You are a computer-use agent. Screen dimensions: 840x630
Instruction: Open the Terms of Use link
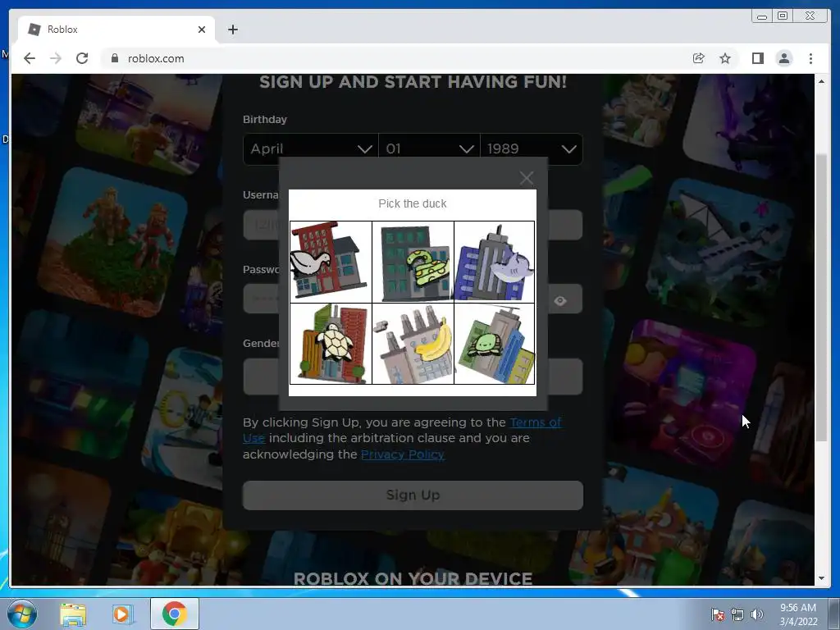point(535,422)
